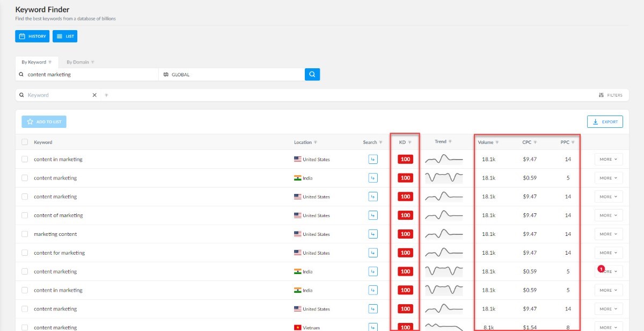Click the 8.1k volume value
The image size is (644, 331).
[489, 327]
